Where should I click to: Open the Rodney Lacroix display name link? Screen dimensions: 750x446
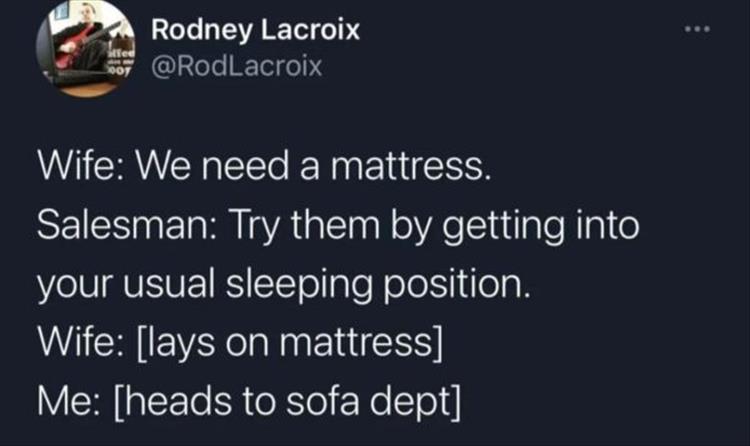pos(255,30)
